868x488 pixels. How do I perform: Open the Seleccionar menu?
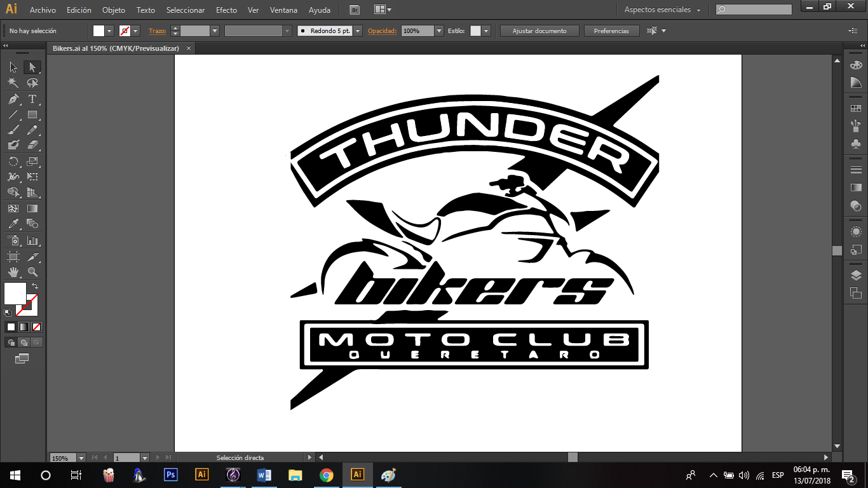coord(186,10)
